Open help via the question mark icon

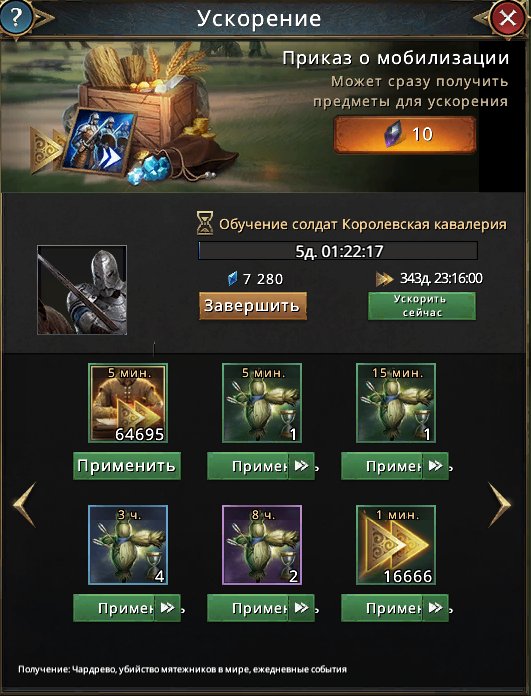coord(16,18)
